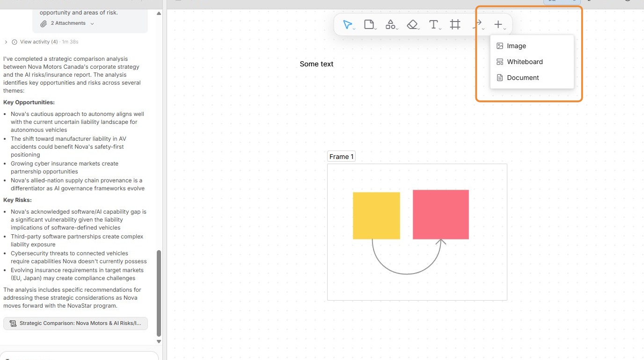Select the sticky note tool
The width and height of the screenshot is (644, 360).
tap(369, 25)
